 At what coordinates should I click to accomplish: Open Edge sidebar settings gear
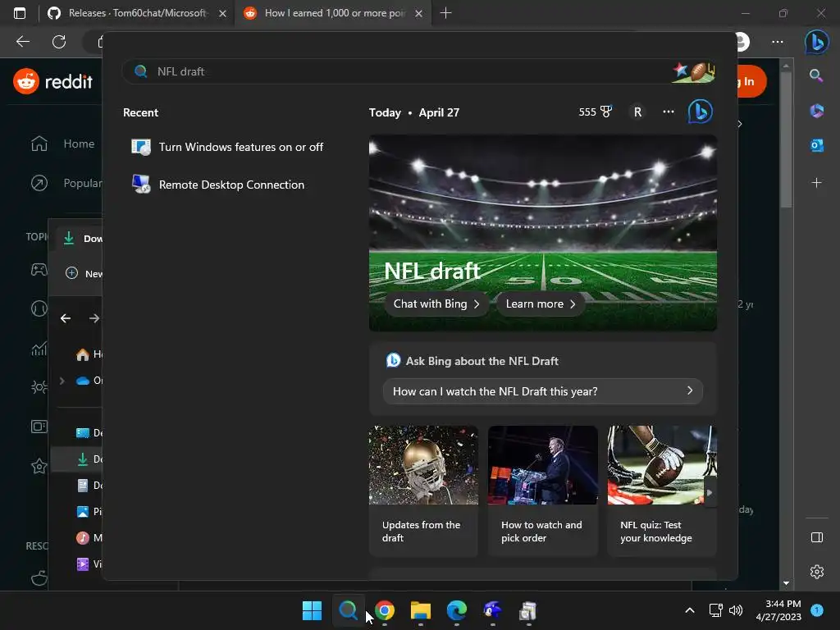tap(816, 572)
